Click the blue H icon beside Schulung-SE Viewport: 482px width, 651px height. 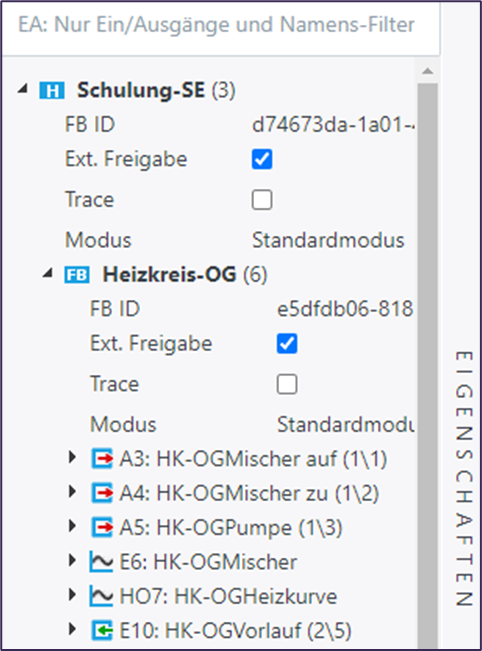click(52, 91)
